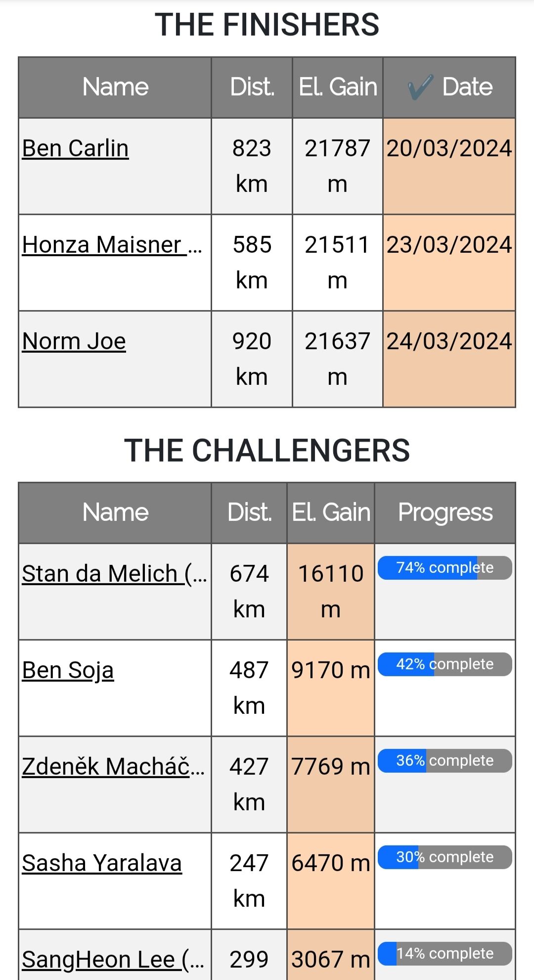Sort finishers by Dist. column header
Viewport: 534px width, 980px height.
[252, 87]
